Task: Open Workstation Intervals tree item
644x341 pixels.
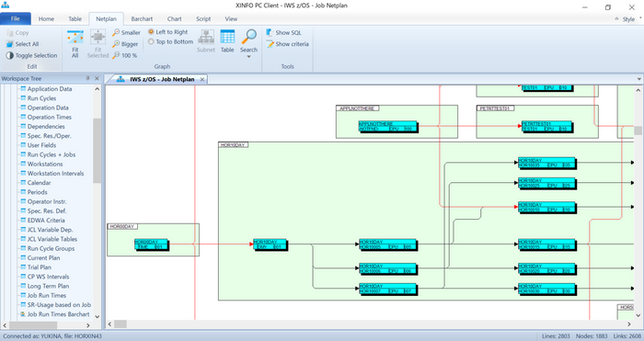Action: pyautogui.click(x=55, y=174)
